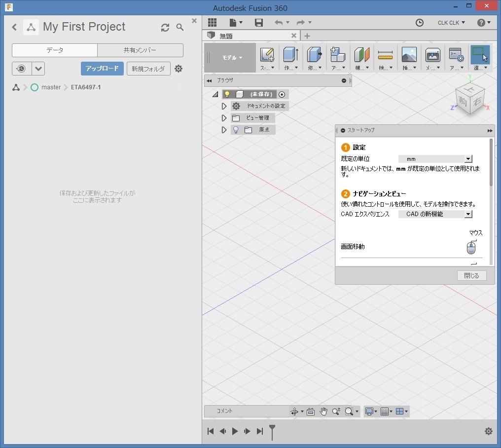
Task: Jump to timeline end
Action: (260, 431)
